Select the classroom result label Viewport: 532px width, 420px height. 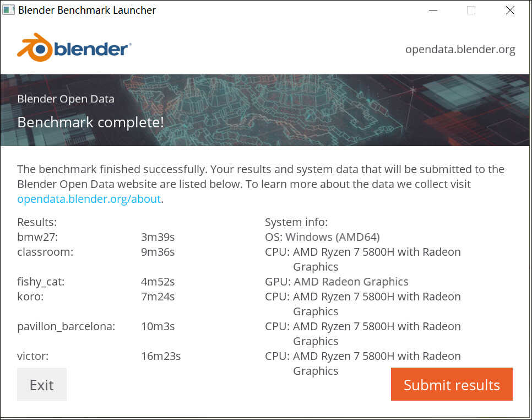(45, 252)
